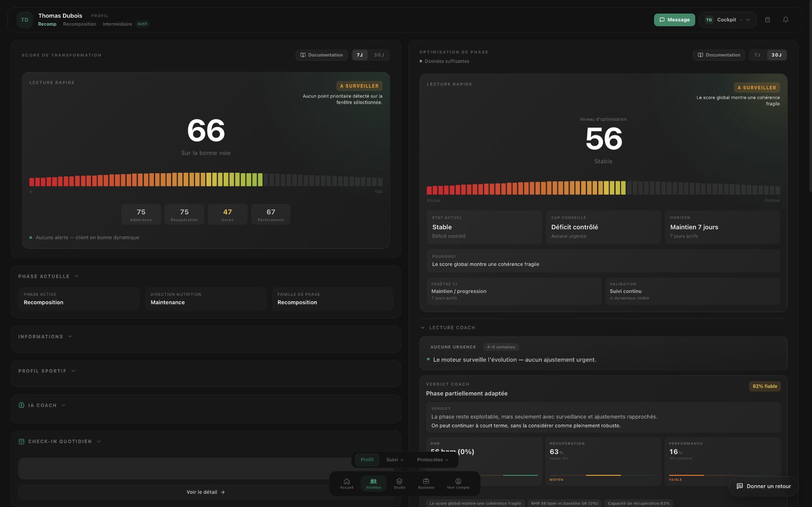Screen dimensions: 812x507
Task: Select the Recomp header tab
Action: pos(47,24)
